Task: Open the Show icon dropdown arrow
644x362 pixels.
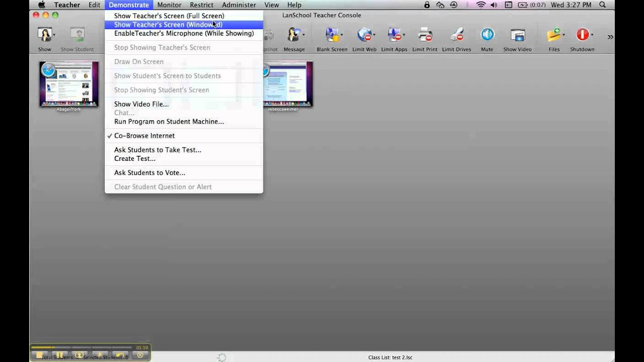Action: coord(54,35)
